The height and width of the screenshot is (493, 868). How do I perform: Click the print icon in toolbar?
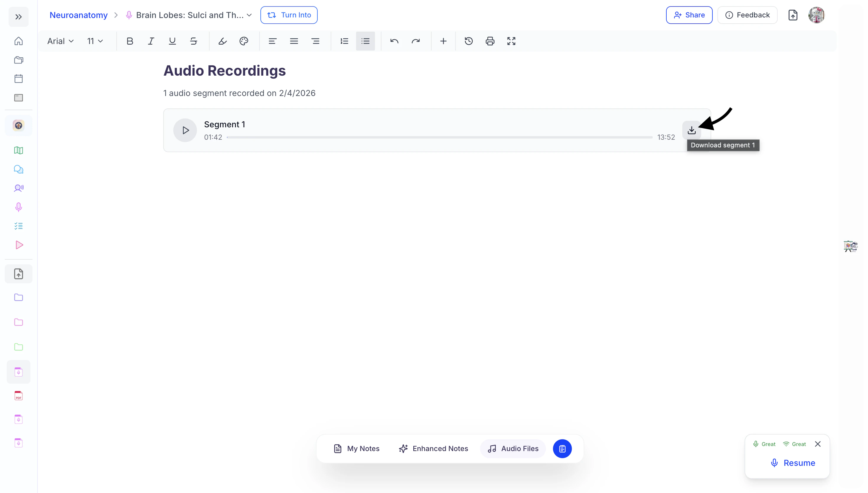490,41
